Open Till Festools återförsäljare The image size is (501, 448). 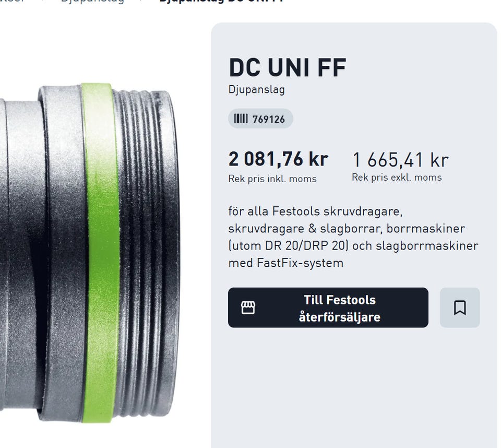point(328,308)
